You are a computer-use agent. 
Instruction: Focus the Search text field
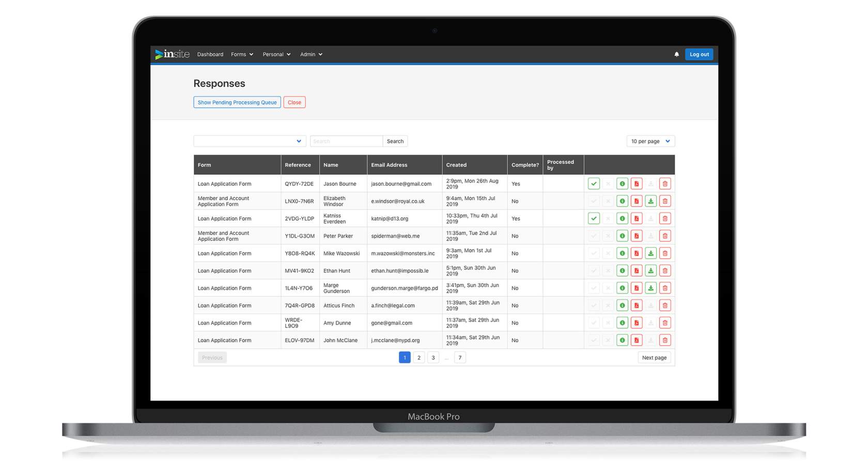click(x=346, y=141)
